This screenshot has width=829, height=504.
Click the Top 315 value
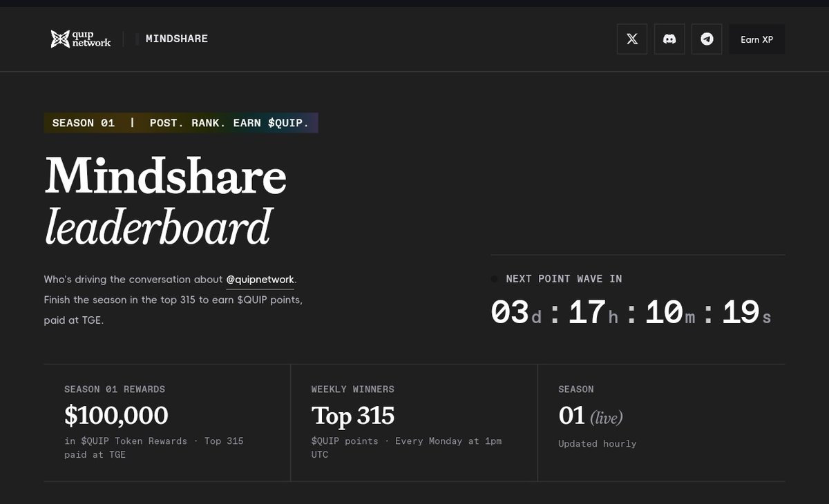point(353,416)
